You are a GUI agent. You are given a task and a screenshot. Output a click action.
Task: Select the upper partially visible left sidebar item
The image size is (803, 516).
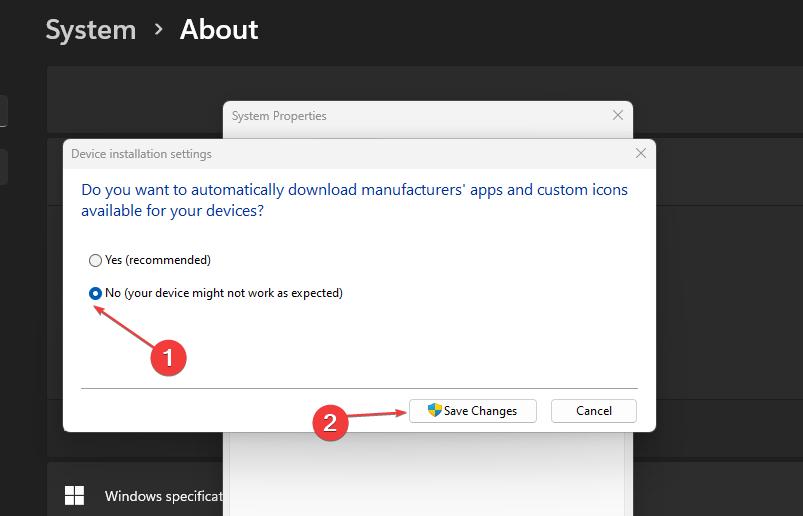pyautogui.click(x=4, y=111)
